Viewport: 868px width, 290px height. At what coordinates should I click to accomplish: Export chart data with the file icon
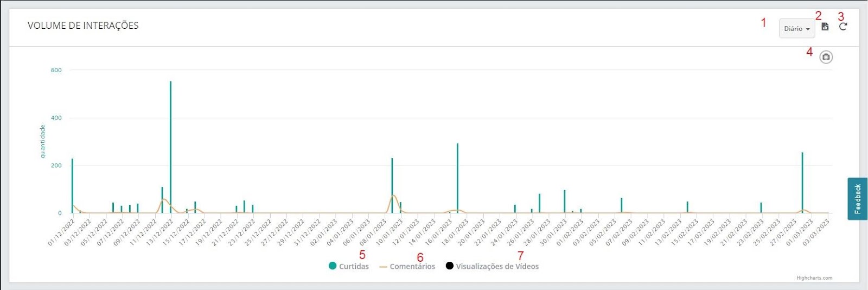[x=825, y=27]
